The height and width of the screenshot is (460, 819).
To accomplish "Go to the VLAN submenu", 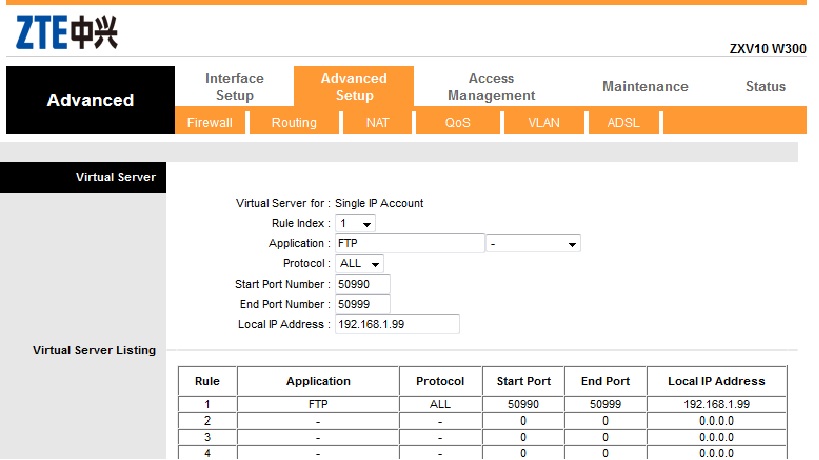I will click(x=544, y=123).
